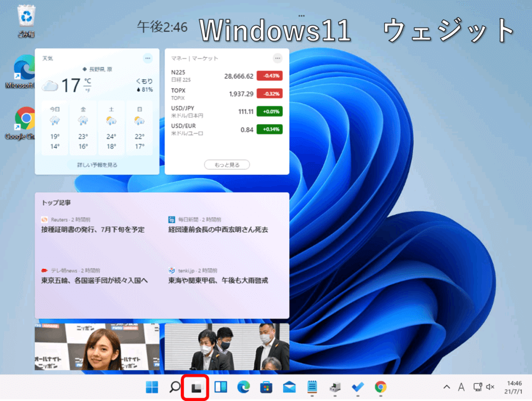Viewport: 532px width, 401px height.
Task: Open Recycle Bin desktop icon
Action: 26,21
